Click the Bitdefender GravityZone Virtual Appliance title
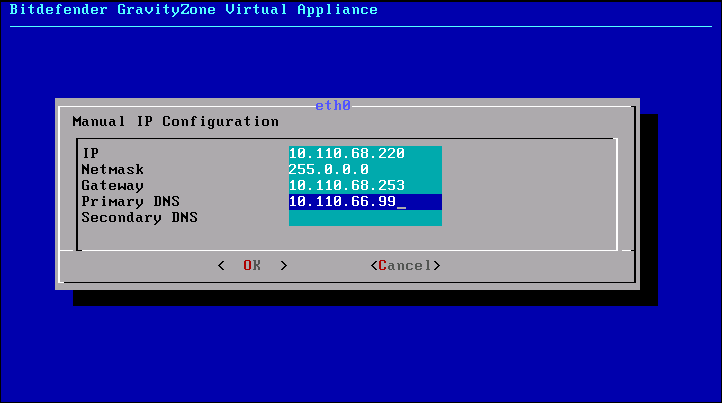The height and width of the screenshot is (403, 722). click(194, 10)
